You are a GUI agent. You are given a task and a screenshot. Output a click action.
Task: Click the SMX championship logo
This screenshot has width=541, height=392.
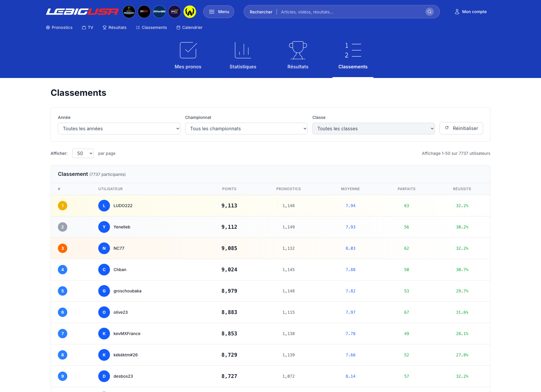pyautogui.click(x=175, y=12)
